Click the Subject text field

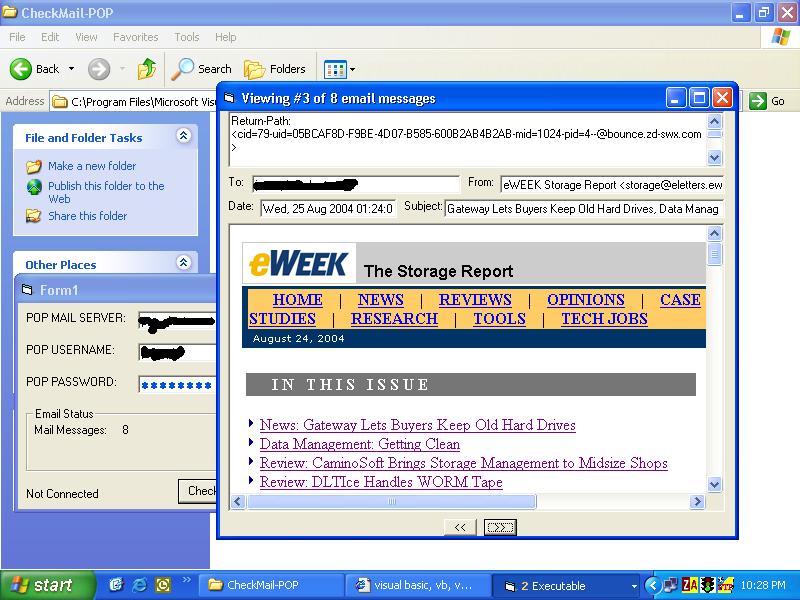pos(583,209)
